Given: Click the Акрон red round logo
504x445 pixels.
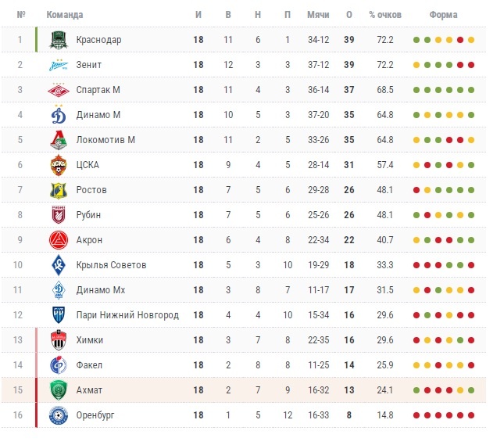Looking at the screenshot, I should pos(59,240).
